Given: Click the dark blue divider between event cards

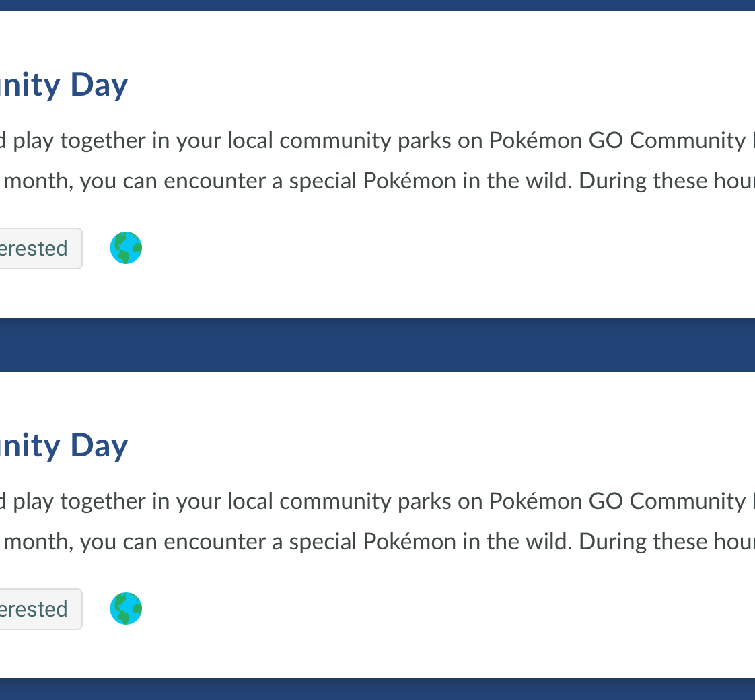Looking at the screenshot, I should pos(377,345).
